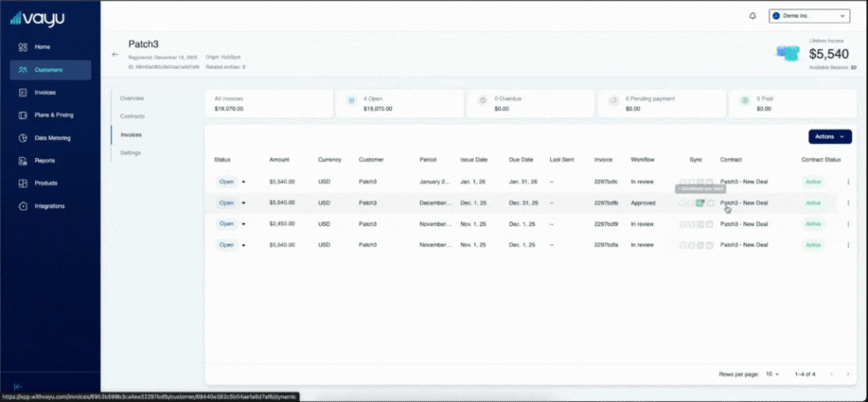Screen dimensions: 868x402
Task: Open Home via its sidebar icon
Action: (x=23, y=47)
